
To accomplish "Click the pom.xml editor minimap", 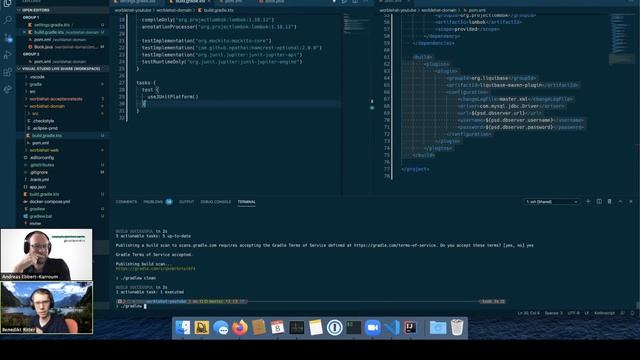I will click(622, 39).
